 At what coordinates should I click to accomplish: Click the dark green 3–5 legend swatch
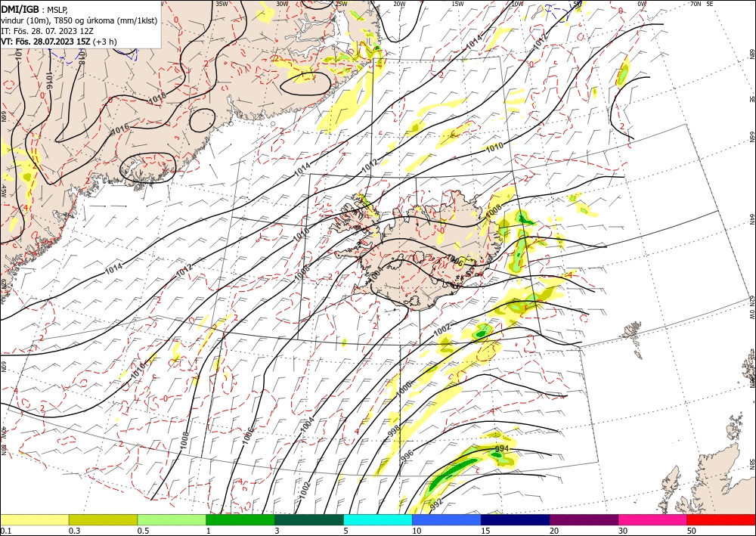point(309,519)
